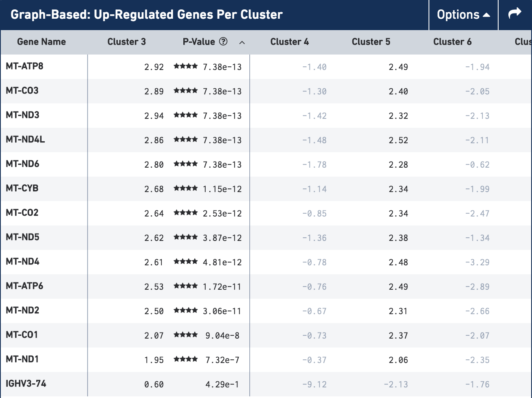The width and height of the screenshot is (532, 398).
Task: Select the Cluster 5 column header
Action: pyautogui.click(x=371, y=42)
